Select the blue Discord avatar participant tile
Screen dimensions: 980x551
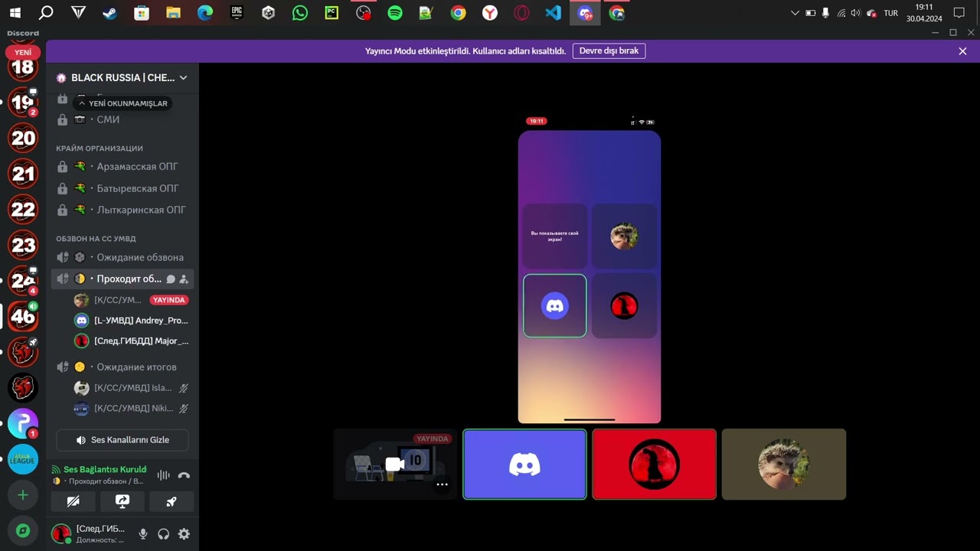tap(524, 465)
